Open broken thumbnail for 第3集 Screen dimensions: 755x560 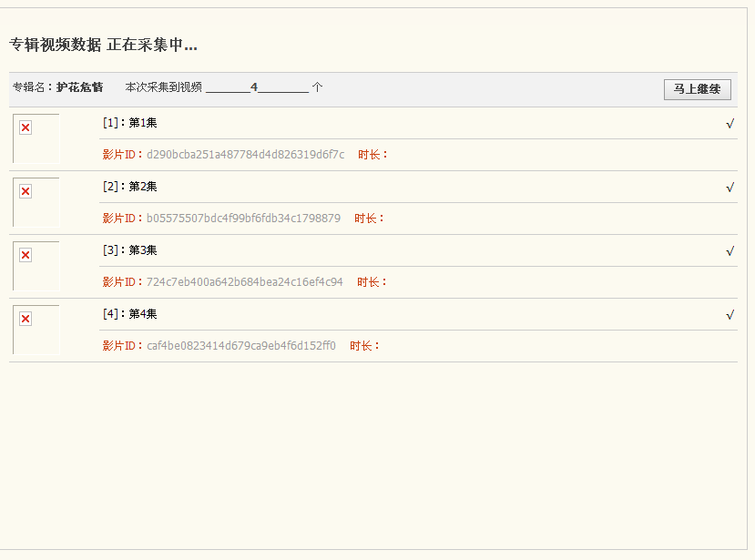36,266
